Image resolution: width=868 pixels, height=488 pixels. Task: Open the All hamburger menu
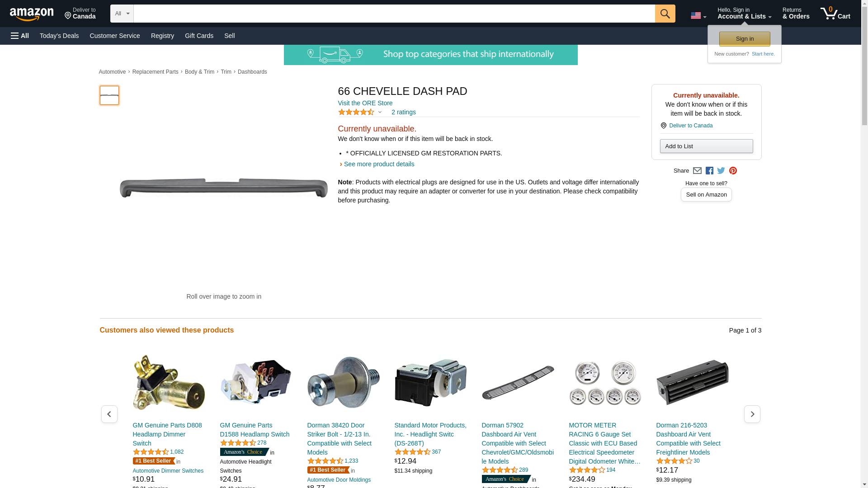point(20,36)
